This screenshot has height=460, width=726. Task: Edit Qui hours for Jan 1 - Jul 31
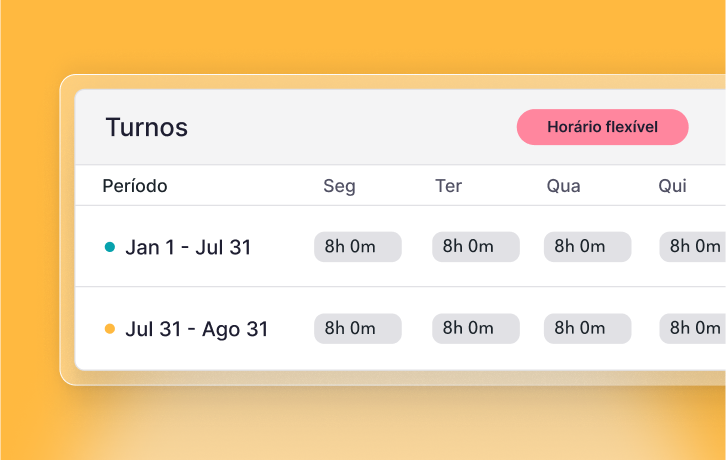[692, 247]
